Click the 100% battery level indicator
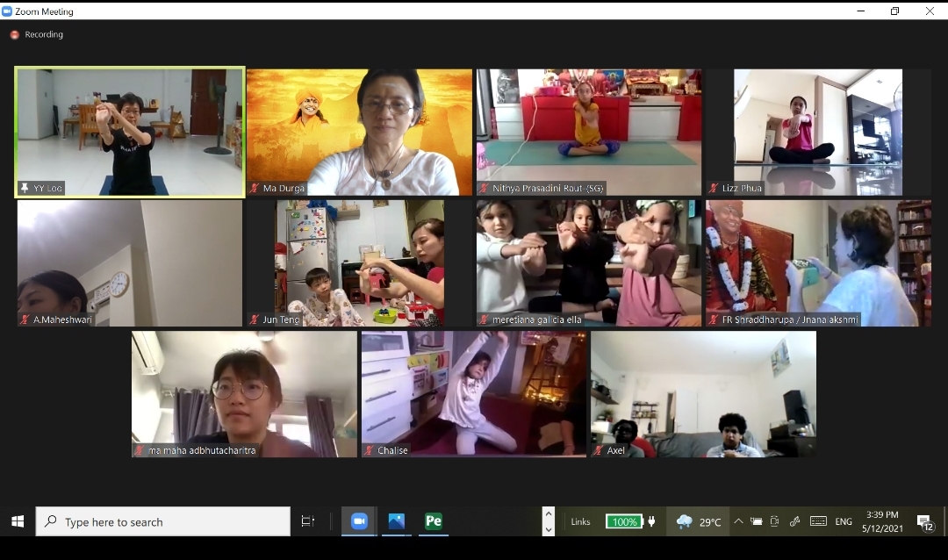The height and width of the screenshot is (560, 948). pyautogui.click(x=624, y=521)
